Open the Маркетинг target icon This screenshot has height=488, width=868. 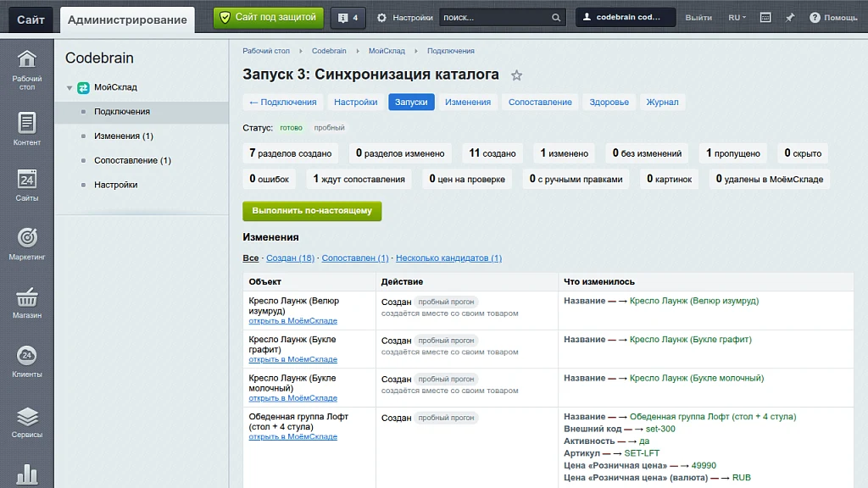[x=26, y=238]
